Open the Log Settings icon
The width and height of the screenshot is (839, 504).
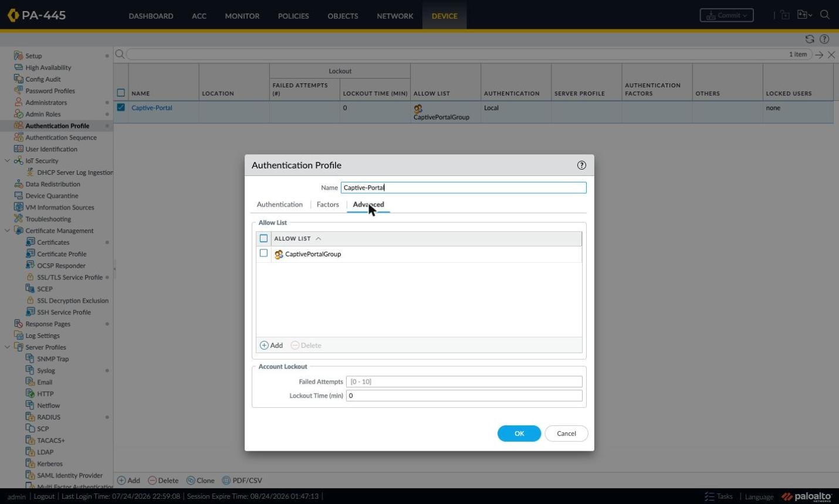tap(18, 336)
